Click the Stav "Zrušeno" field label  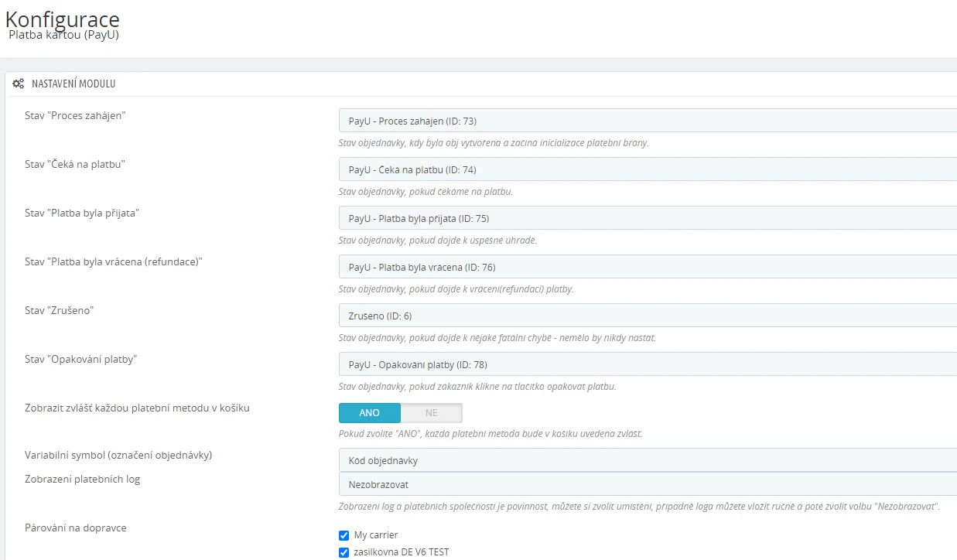pyautogui.click(x=59, y=310)
